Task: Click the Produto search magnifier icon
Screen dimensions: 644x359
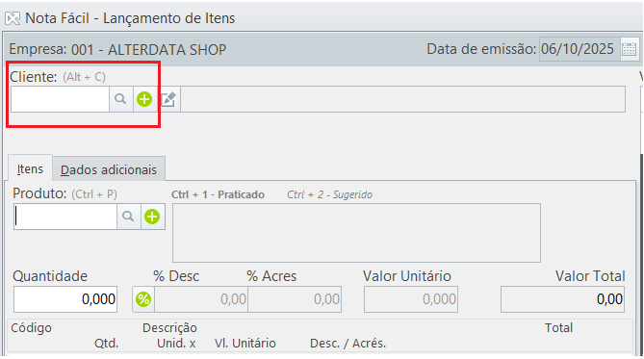Action: coord(129,217)
